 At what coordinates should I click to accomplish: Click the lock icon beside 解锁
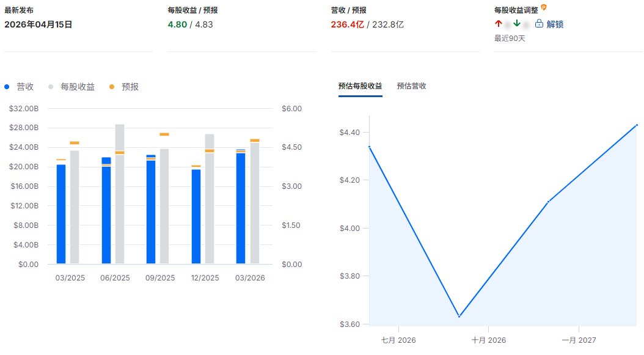539,24
